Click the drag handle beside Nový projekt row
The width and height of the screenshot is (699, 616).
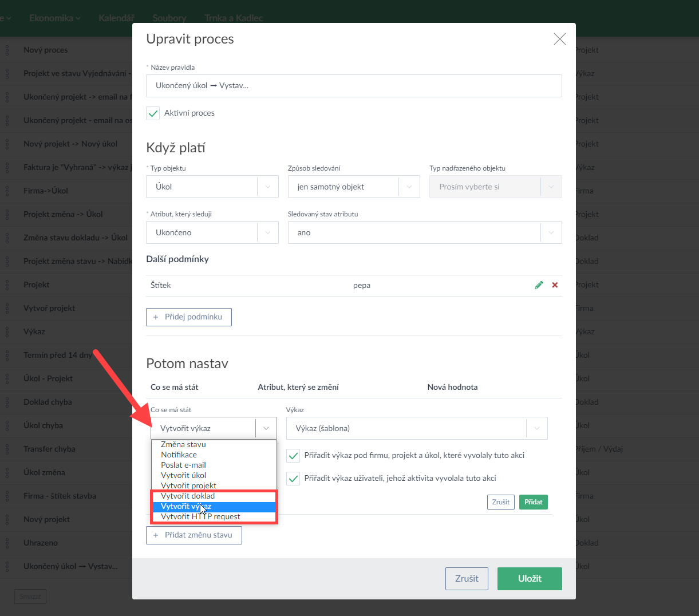[7, 519]
